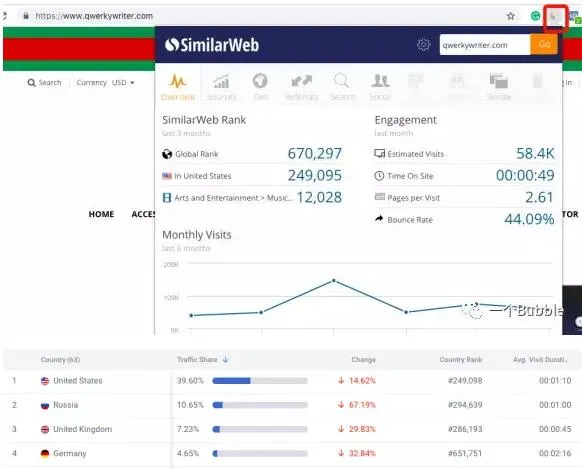This screenshot has width=582, height=469.
Task: Click the peak point on Monthly Visits chart
Action: tap(334, 281)
